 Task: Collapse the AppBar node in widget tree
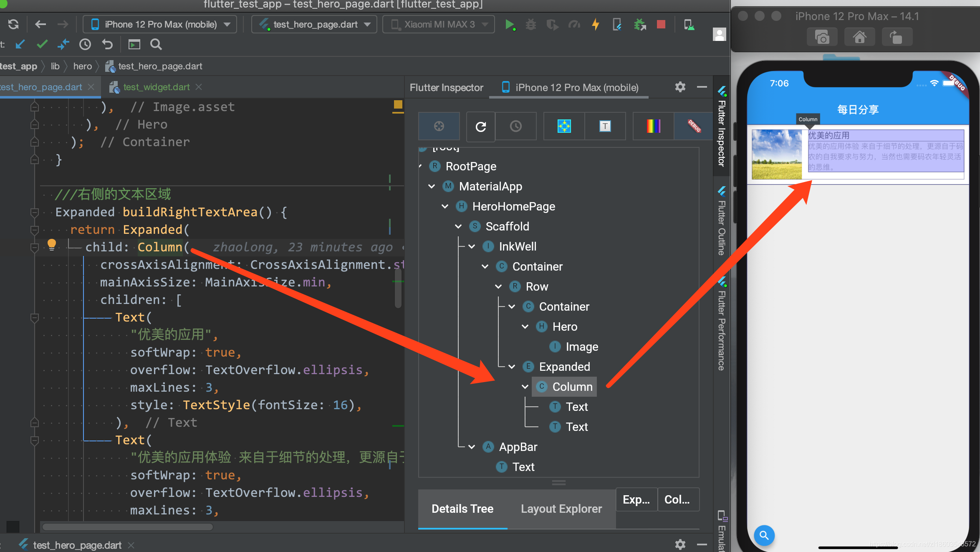pos(472,447)
